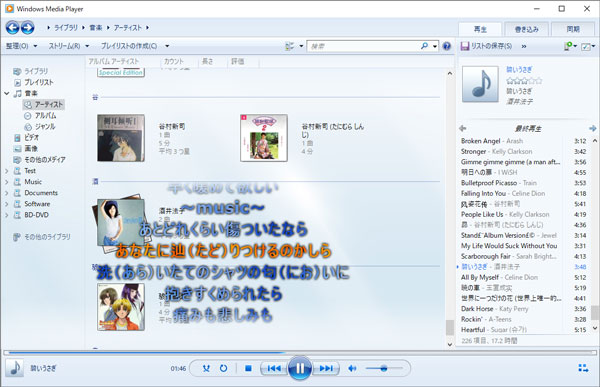Open the 同期 tab
Screen dimensions: 600x387
(573, 29)
